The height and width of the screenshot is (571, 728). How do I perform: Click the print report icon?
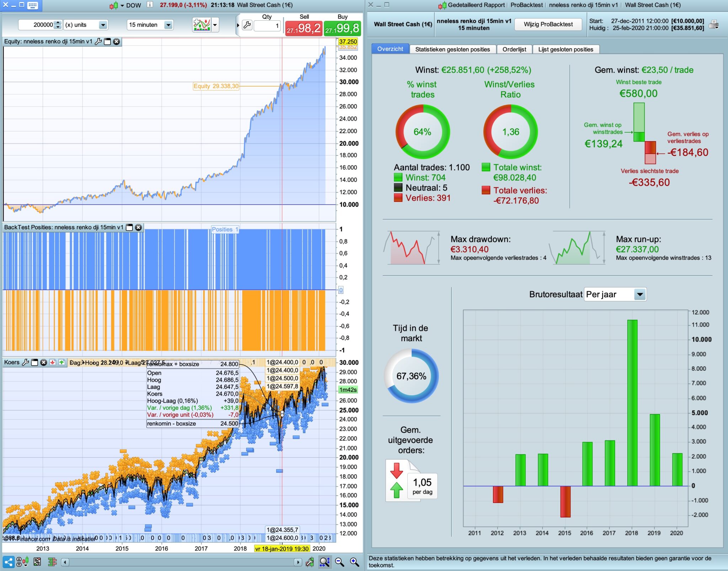point(714,25)
